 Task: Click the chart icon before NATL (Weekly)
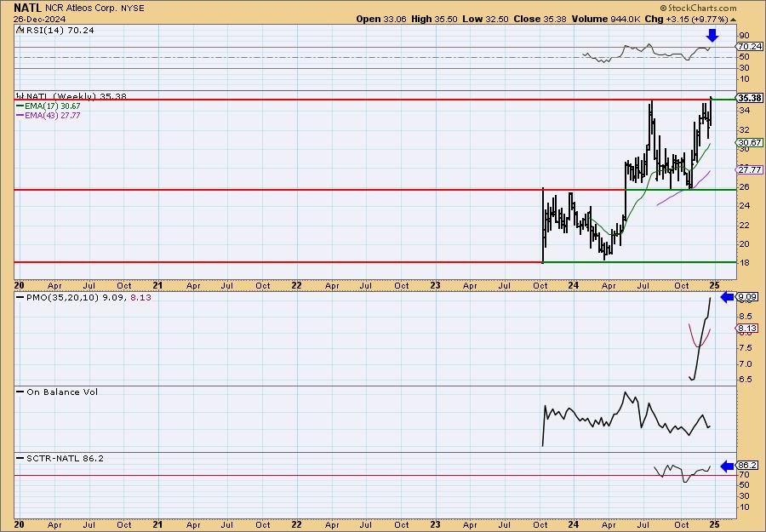20,95
